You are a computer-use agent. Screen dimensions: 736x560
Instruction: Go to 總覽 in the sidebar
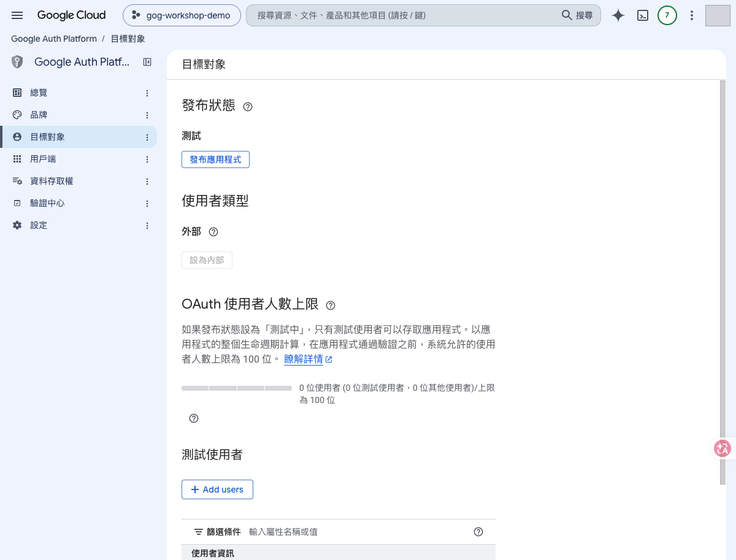(79, 93)
